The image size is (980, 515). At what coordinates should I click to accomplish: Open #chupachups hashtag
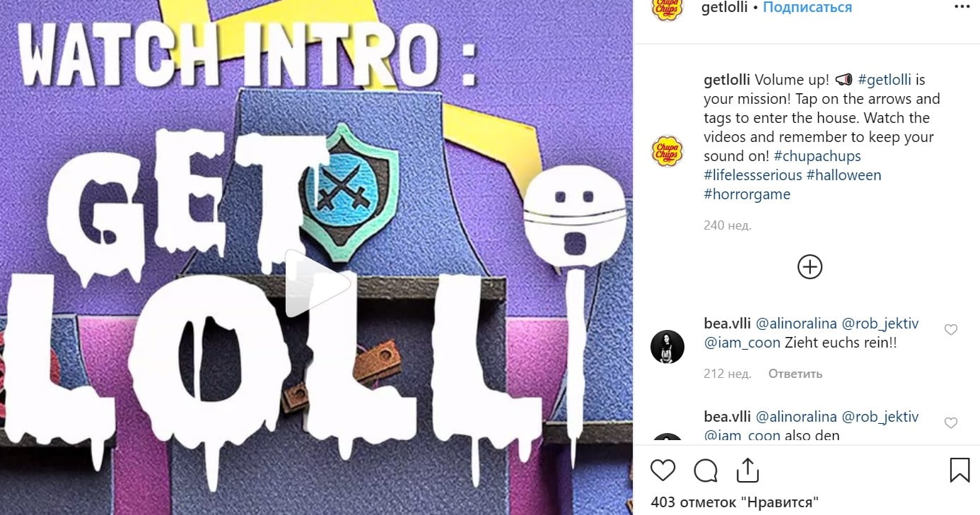(817, 156)
